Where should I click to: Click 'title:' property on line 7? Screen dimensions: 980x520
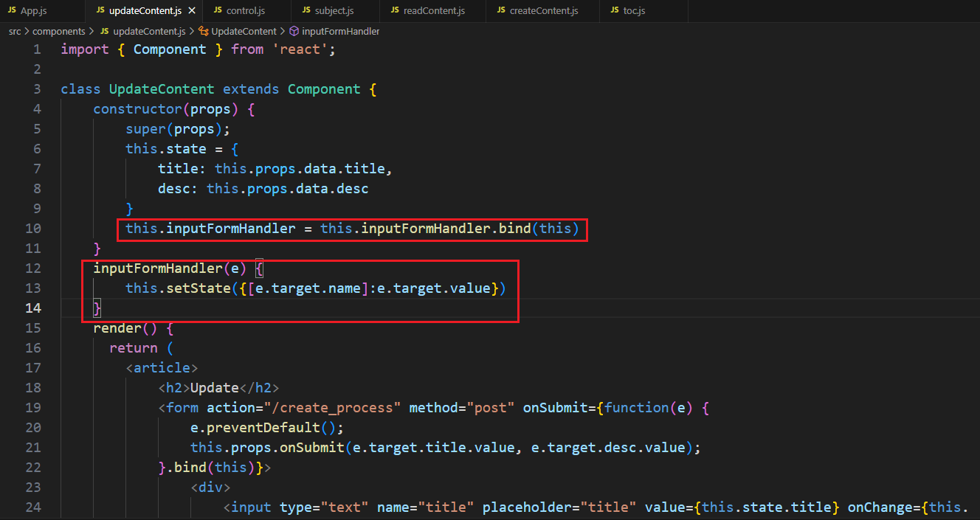coord(182,169)
